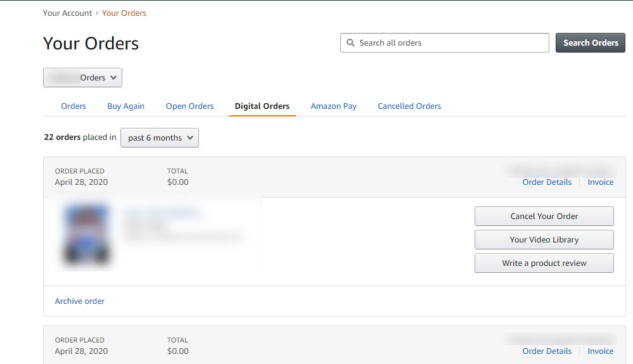View the Cancelled Orders tab
The image size is (633, 364).
click(x=409, y=106)
